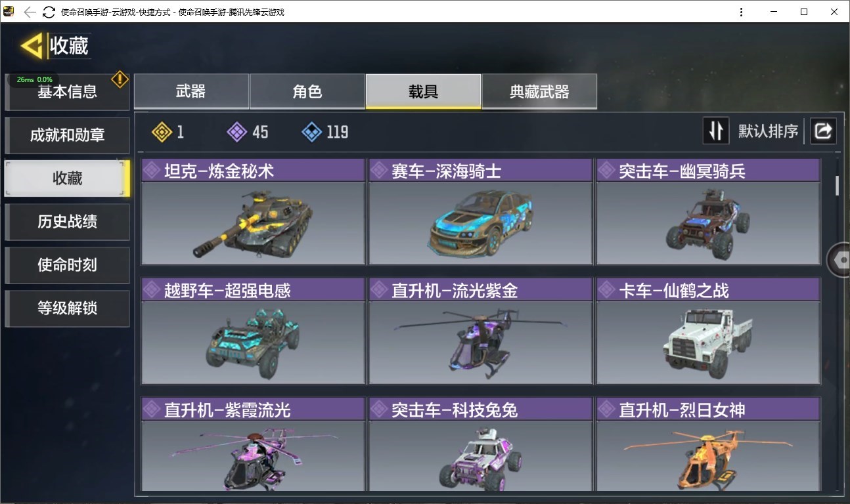850x504 pixels.
Task: Open the 历史战绩 sidebar section
Action: click(x=67, y=222)
